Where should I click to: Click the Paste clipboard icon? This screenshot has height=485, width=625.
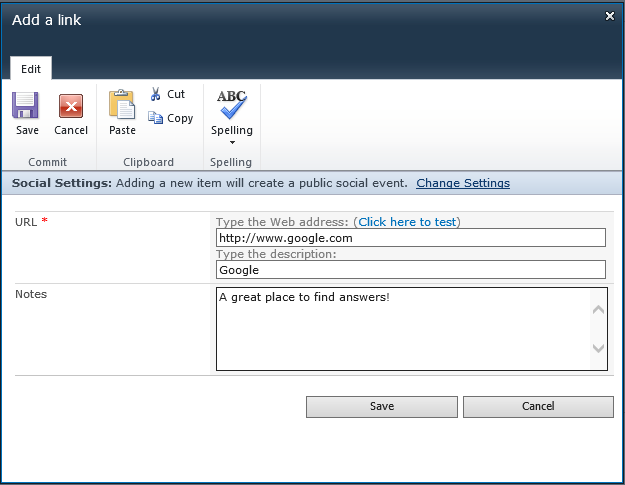122,105
